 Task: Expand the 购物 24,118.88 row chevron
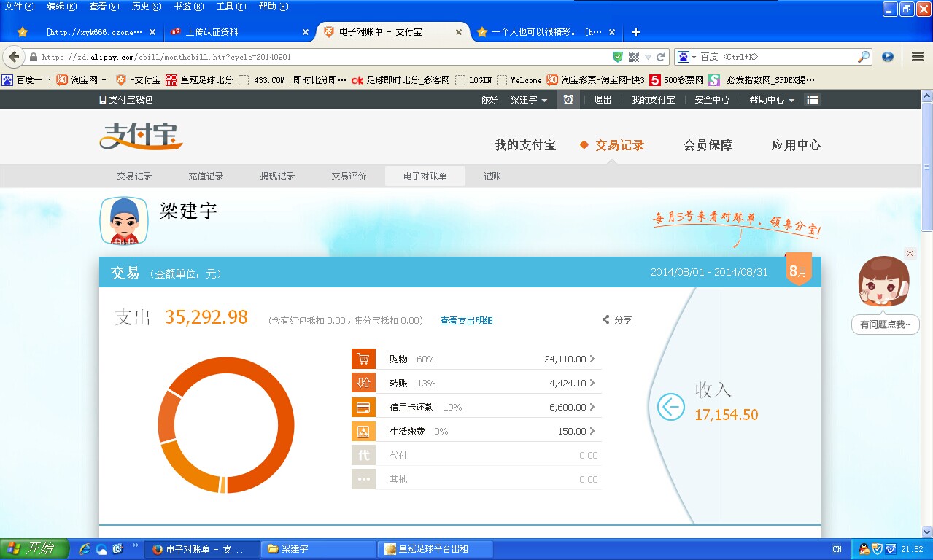click(x=592, y=359)
